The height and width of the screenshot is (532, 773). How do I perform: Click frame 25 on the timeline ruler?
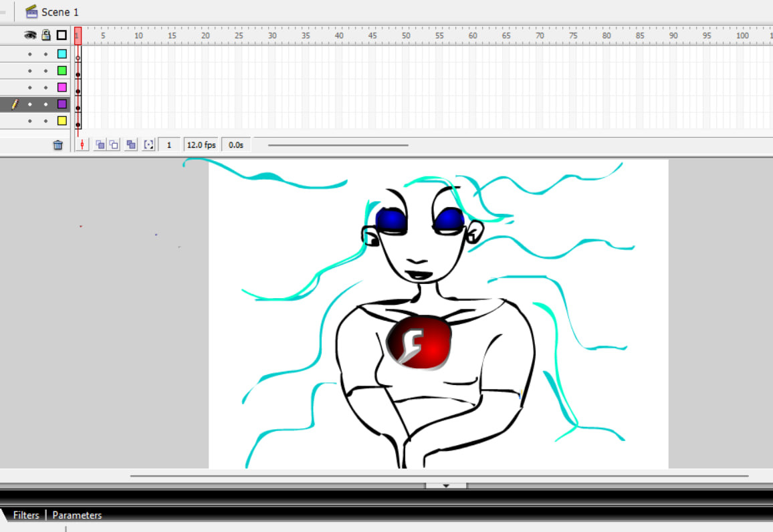click(239, 35)
